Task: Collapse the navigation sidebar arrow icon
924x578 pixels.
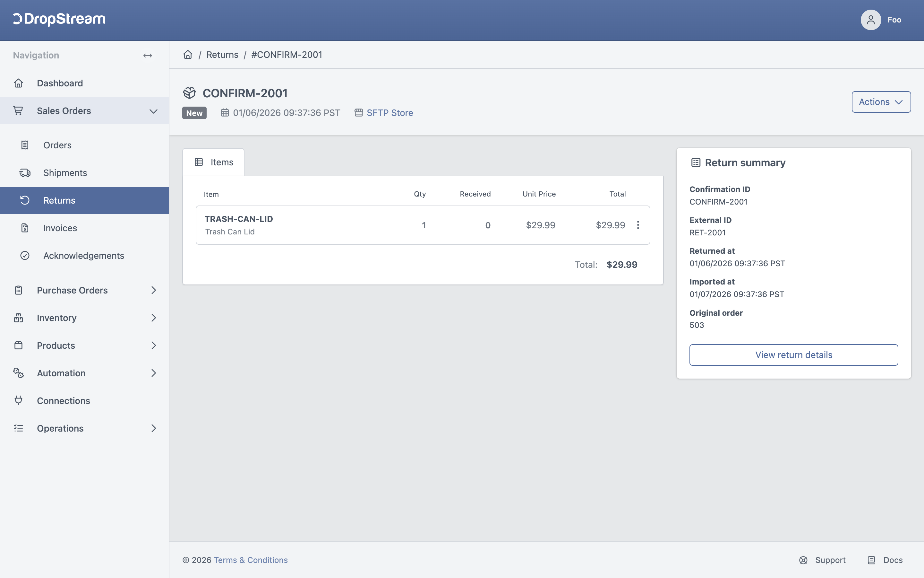Action: coord(148,56)
